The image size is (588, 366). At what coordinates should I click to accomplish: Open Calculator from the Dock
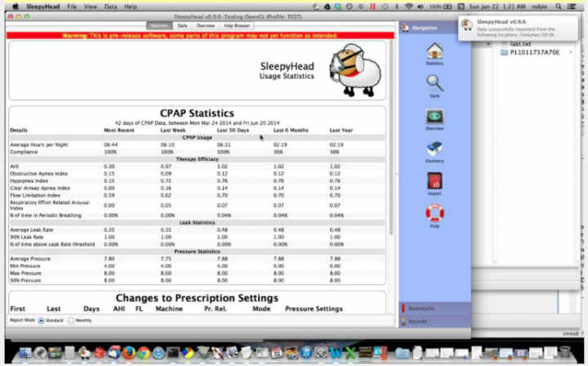tap(69, 353)
